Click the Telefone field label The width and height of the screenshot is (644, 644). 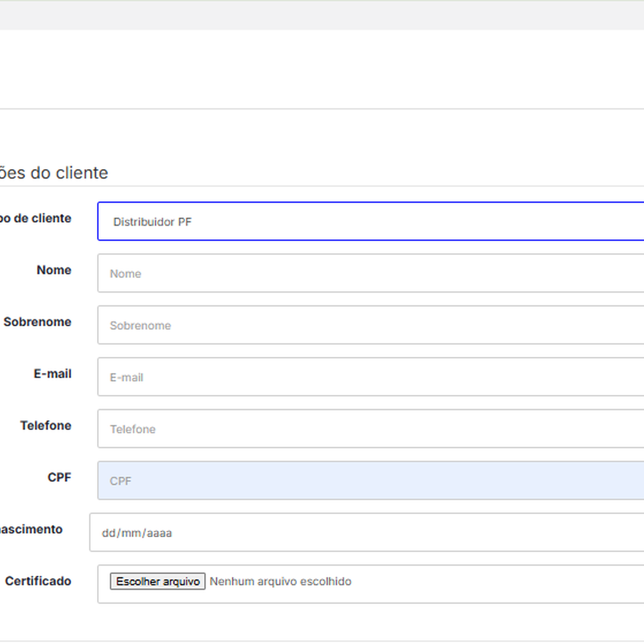[x=46, y=426]
